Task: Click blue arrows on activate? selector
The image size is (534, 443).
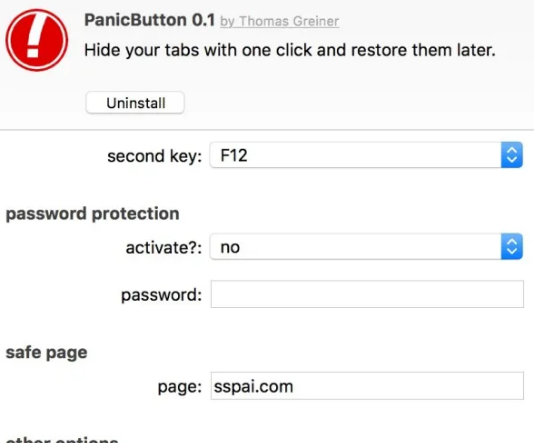Action: click(512, 247)
